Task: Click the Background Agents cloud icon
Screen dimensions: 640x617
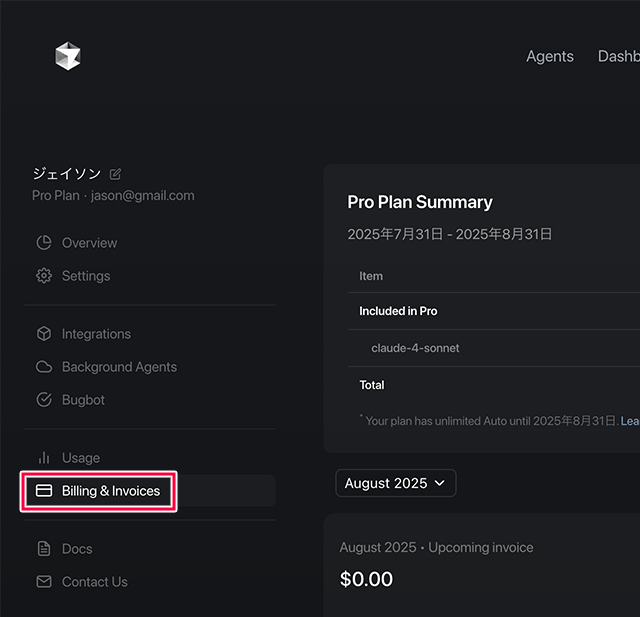Action: coord(44,367)
